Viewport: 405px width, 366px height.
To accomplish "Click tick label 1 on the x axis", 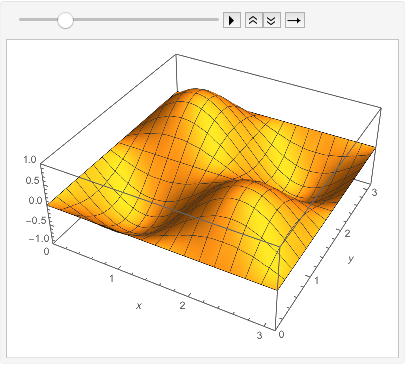I will 112,278.
